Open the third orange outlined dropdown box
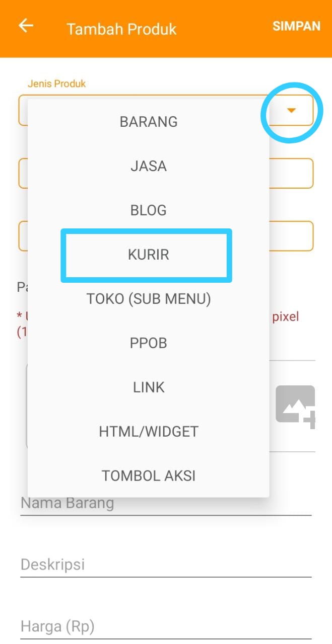 click(166, 236)
